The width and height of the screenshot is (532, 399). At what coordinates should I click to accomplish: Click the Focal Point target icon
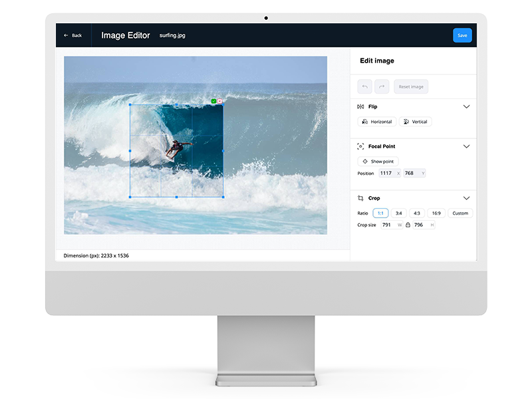point(360,146)
